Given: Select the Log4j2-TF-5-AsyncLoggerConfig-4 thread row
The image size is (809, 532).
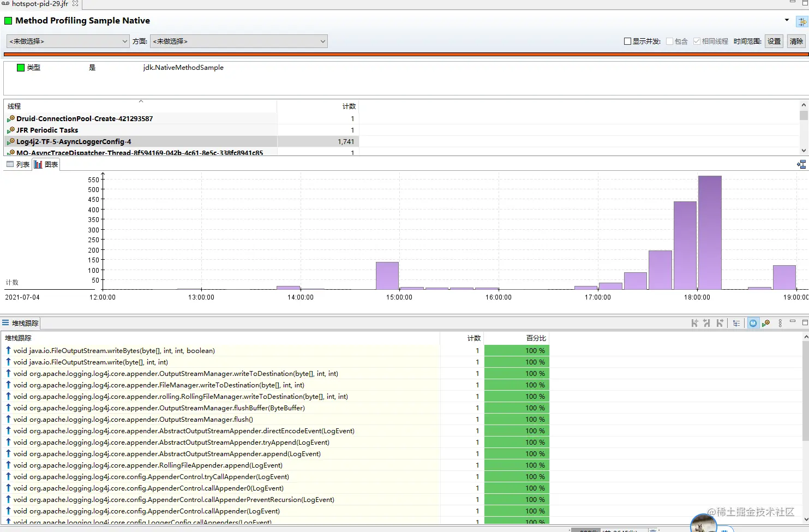Looking at the screenshot, I should point(182,141).
